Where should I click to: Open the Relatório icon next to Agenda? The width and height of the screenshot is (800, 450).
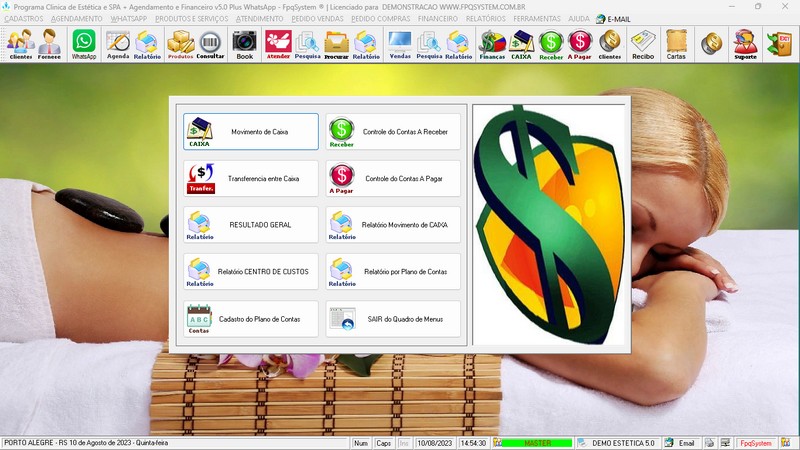[147, 44]
